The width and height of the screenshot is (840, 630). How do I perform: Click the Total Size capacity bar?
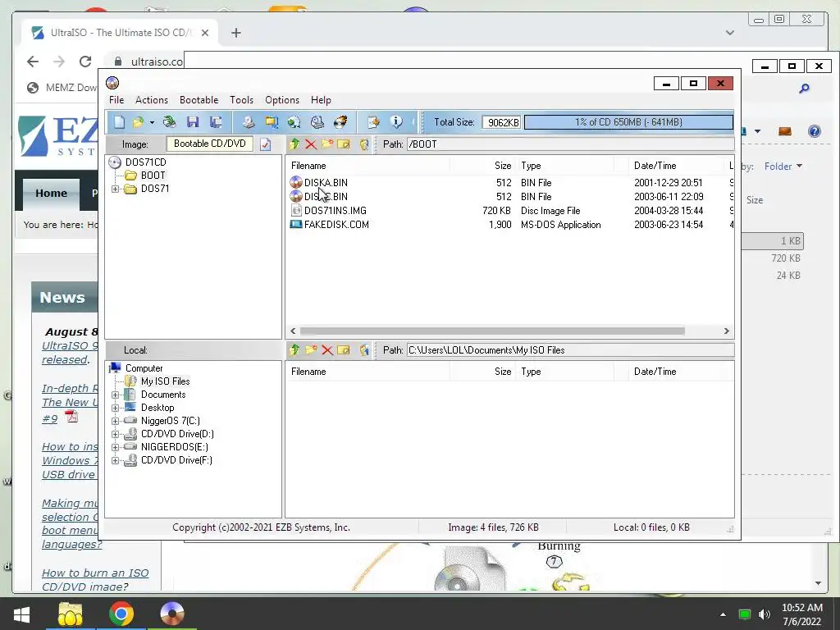coord(628,122)
